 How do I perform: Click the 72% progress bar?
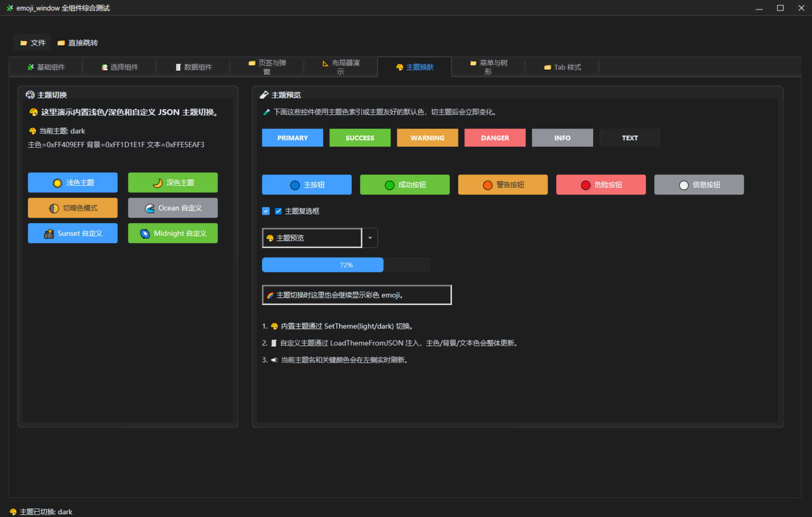point(346,265)
